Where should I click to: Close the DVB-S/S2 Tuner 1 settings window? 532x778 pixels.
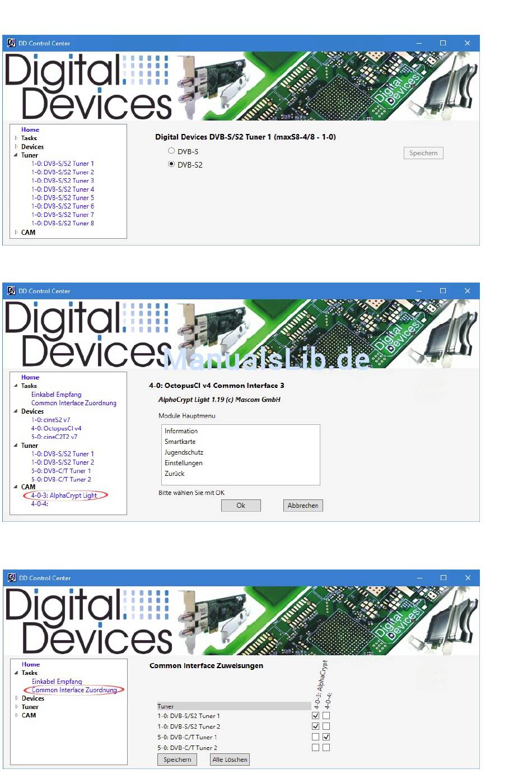(467, 43)
